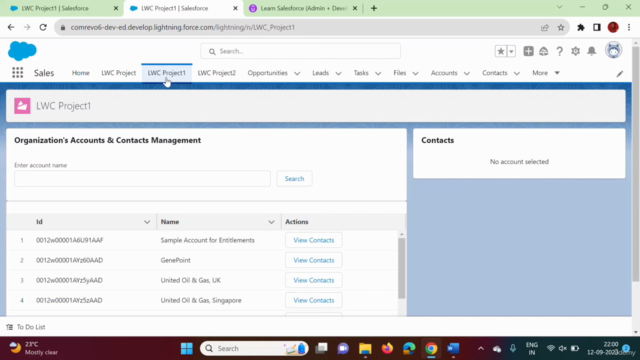This screenshot has height=360, width=640.
Task: Expand the favorites list dropdown arrow
Action: [511, 51]
